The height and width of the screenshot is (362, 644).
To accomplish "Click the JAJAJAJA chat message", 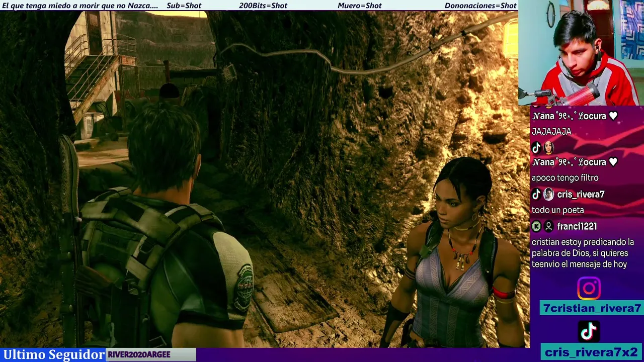I will [x=551, y=132].
